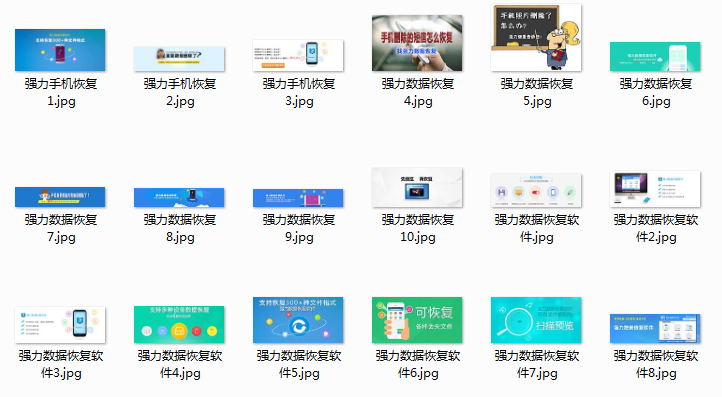Image resolution: width=722 pixels, height=397 pixels.
Task: Select the teal banner 强力数据恢复6.jpg
Action: click(655, 56)
